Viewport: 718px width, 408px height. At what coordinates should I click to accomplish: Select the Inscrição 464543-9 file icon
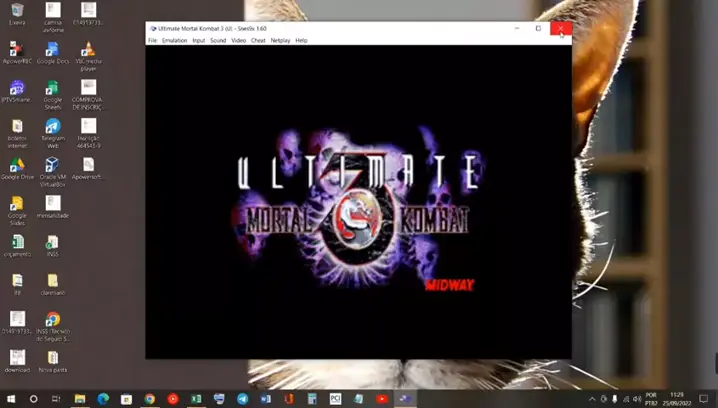(x=88, y=133)
